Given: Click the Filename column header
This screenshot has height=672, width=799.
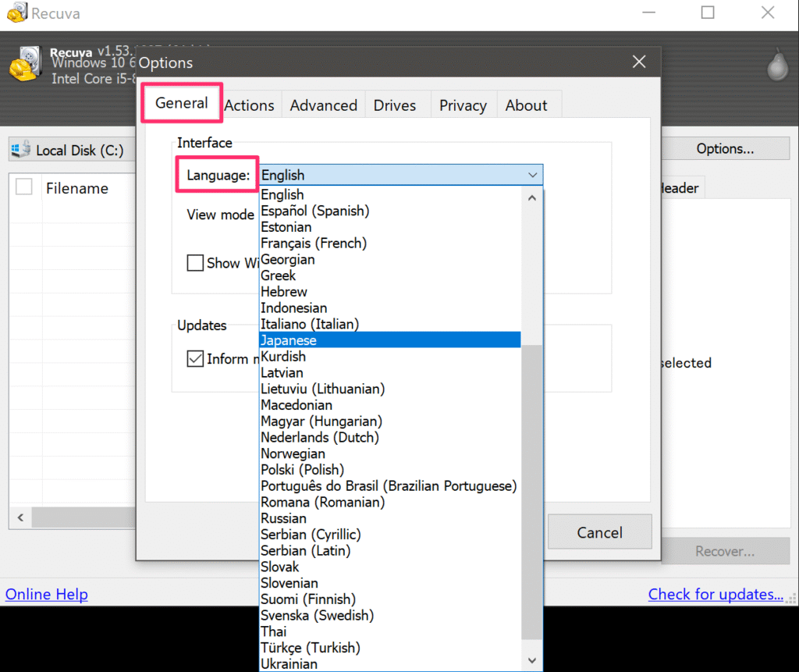Looking at the screenshot, I should pyautogui.click(x=77, y=188).
